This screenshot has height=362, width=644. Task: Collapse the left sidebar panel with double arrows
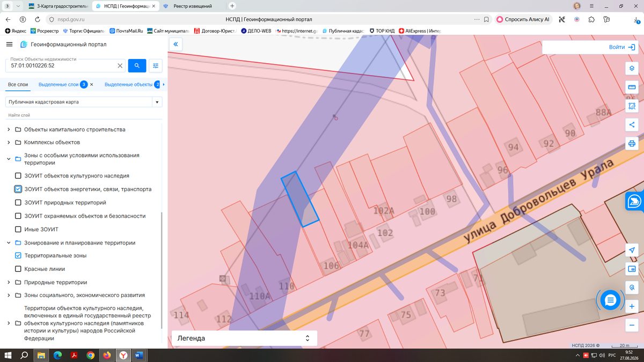[x=175, y=44]
